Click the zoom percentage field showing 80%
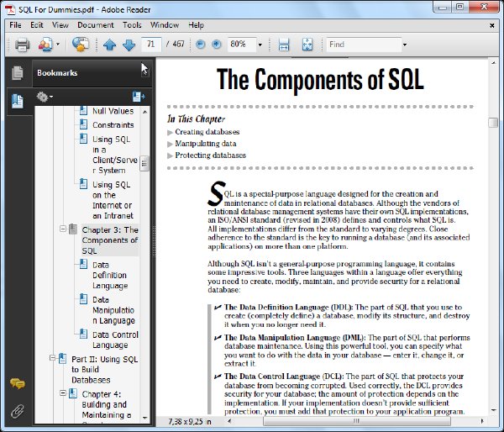This screenshot has width=504, height=432. [242, 44]
